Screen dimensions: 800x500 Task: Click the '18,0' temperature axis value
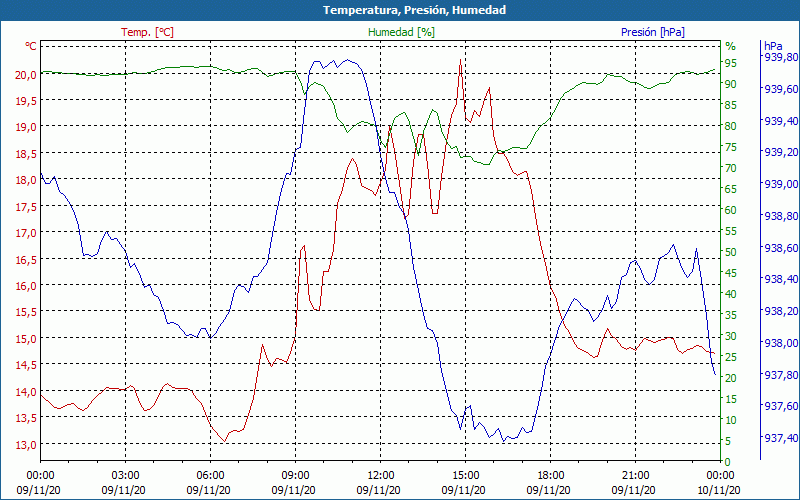[26, 180]
